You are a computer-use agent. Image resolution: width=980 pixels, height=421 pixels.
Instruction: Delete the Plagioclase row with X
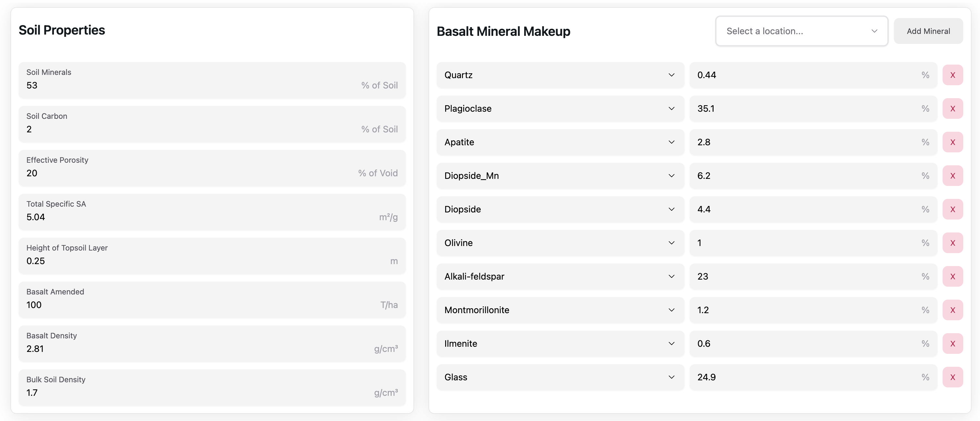pyautogui.click(x=952, y=108)
